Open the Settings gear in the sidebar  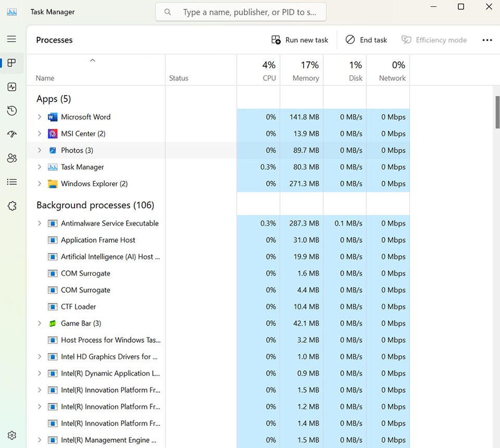[12, 435]
